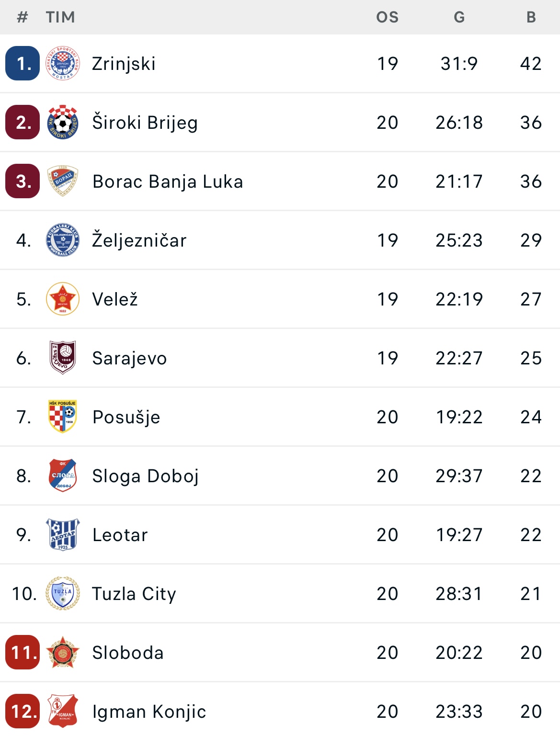
Task: Click the Velež red star logo
Action: tap(63, 299)
